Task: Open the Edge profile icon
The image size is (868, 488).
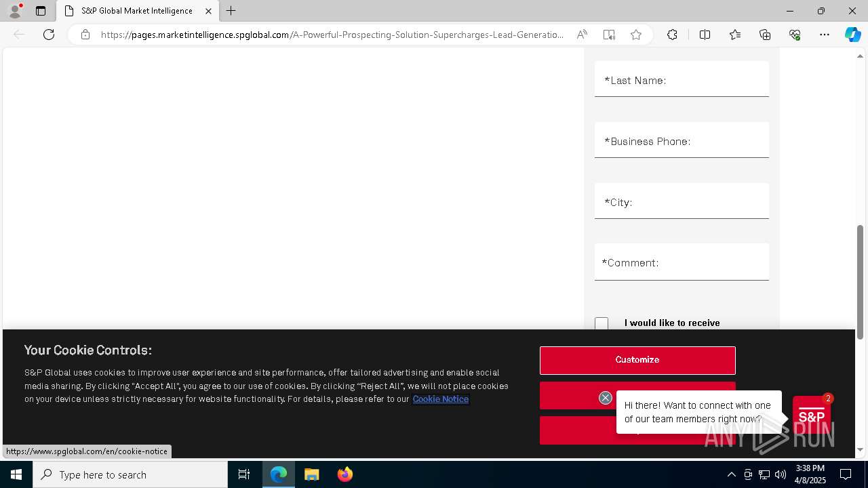Action: coord(14,11)
